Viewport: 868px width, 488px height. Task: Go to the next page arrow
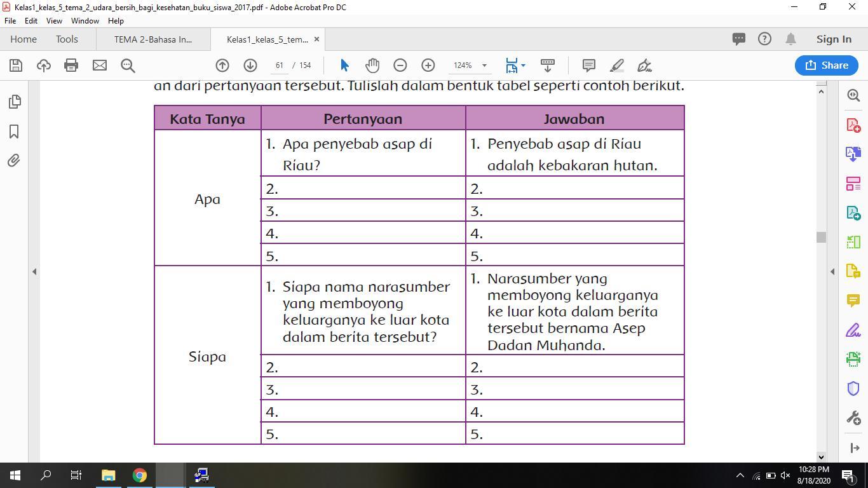click(x=250, y=65)
